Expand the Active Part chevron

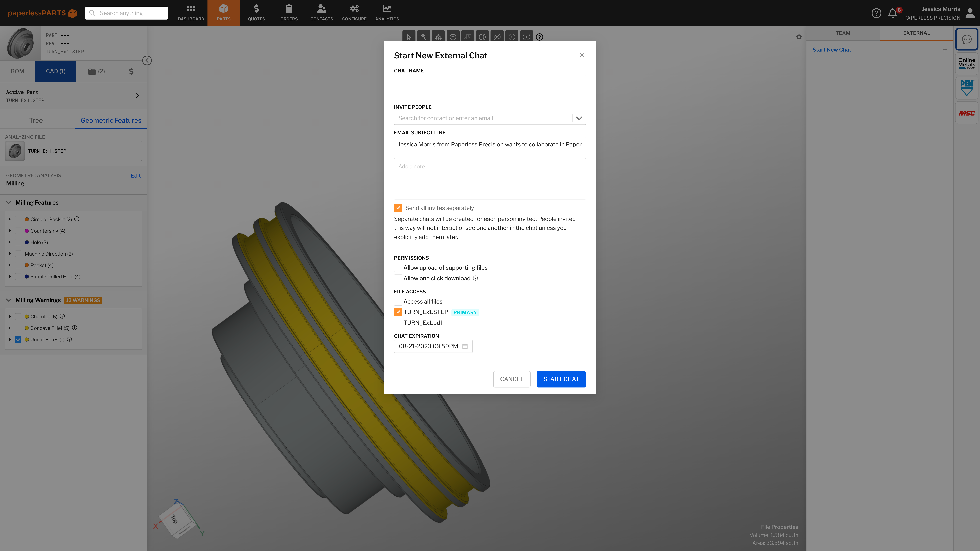coord(137,96)
